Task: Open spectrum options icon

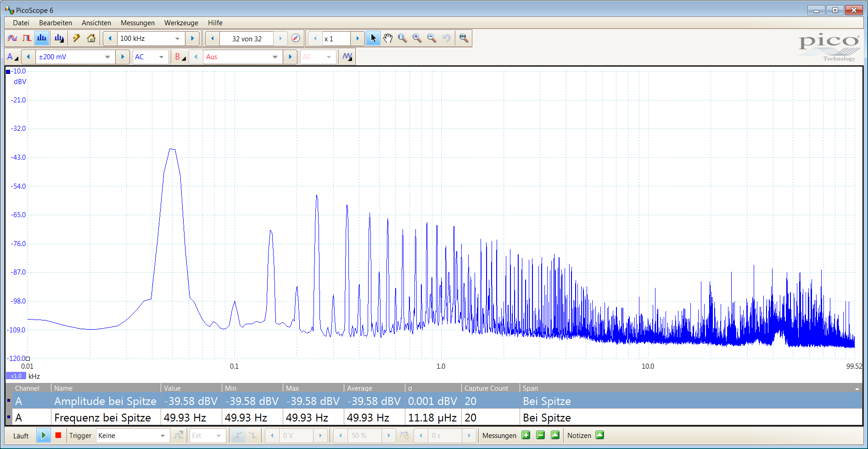Action: [x=59, y=38]
